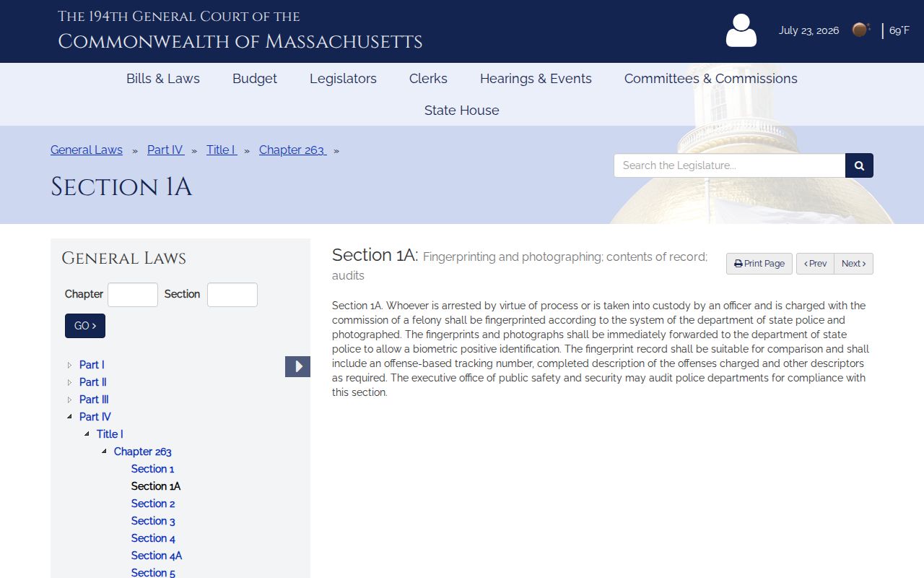Click the Commonwealth of Massachusetts site title

tap(240, 41)
